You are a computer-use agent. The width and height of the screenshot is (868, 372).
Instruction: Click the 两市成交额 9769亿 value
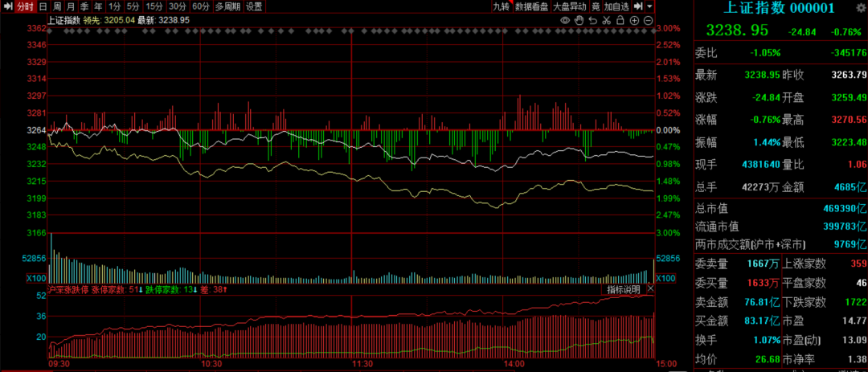(x=852, y=244)
